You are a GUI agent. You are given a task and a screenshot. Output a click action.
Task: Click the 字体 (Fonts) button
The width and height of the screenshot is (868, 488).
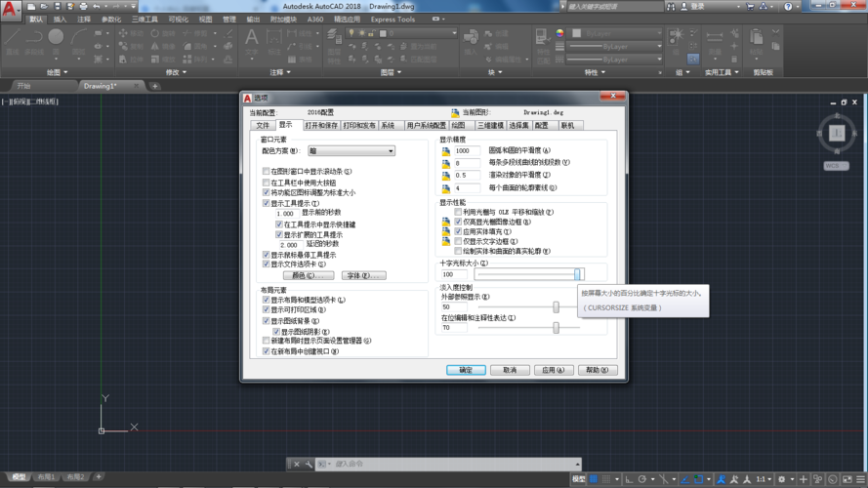tap(363, 275)
